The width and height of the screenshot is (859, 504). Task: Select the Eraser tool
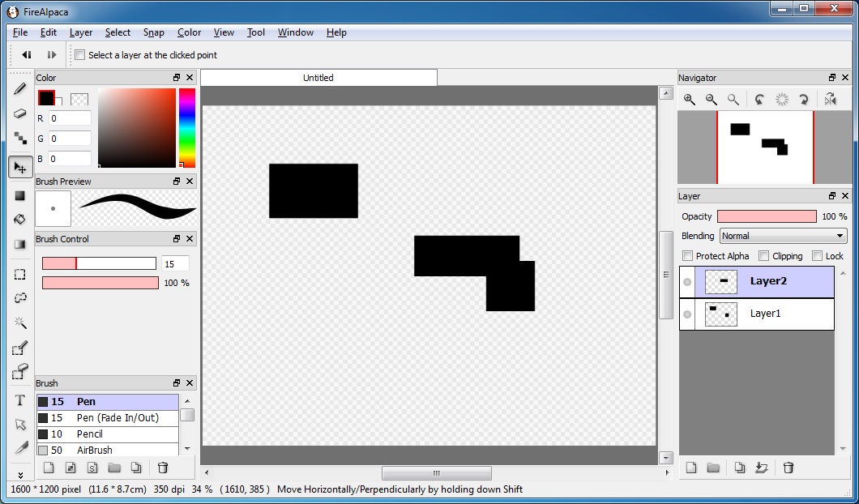pos(20,113)
